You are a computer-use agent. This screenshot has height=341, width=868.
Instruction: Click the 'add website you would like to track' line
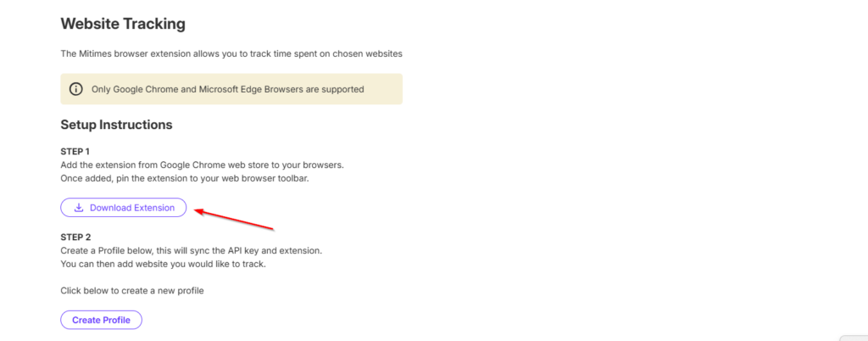click(171, 266)
